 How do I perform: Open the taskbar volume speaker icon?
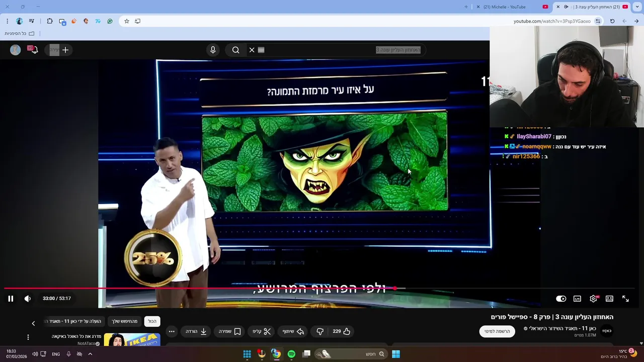click(35, 354)
